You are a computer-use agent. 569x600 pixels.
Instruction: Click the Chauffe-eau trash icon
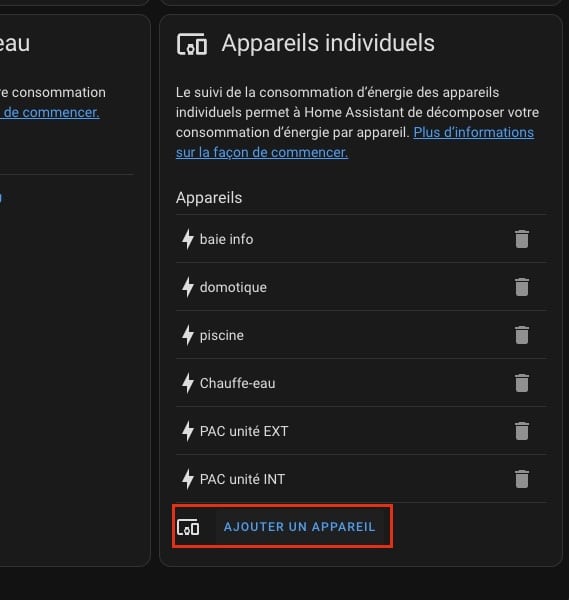[522, 383]
